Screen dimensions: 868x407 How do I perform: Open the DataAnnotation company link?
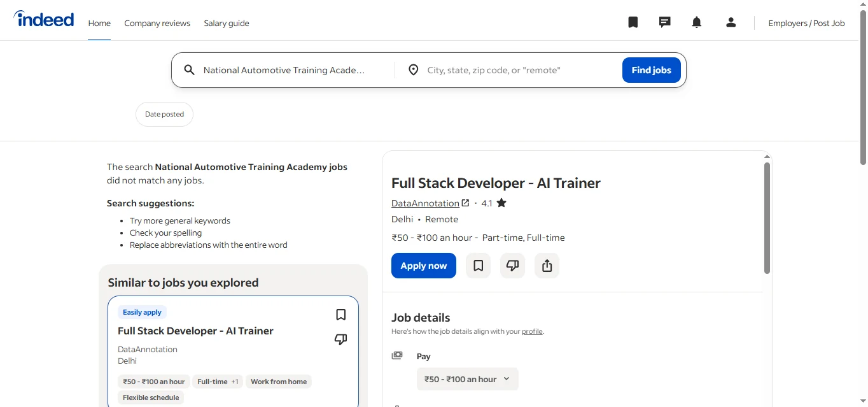(425, 203)
